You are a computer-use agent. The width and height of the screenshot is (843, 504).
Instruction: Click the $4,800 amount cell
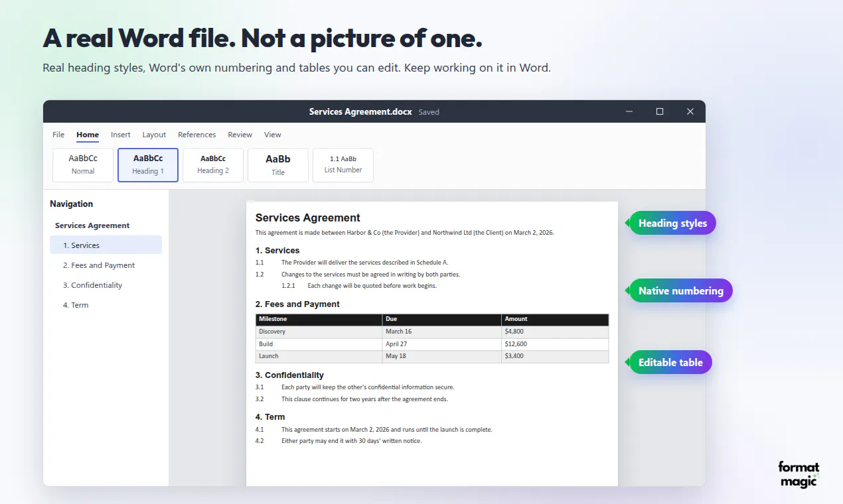point(555,332)
